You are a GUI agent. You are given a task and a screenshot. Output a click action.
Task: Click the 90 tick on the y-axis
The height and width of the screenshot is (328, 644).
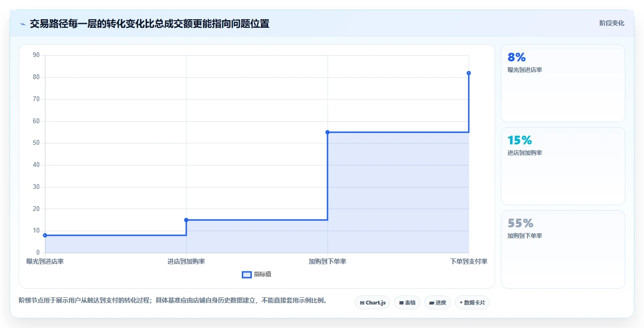click(36, 55)
